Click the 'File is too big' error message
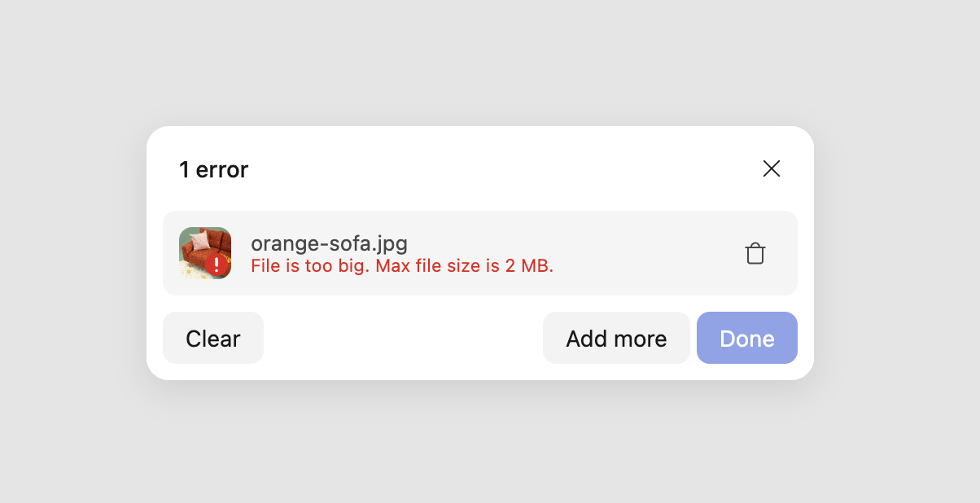The width and height of the screenshot is (980, 503). pos(402,265)
